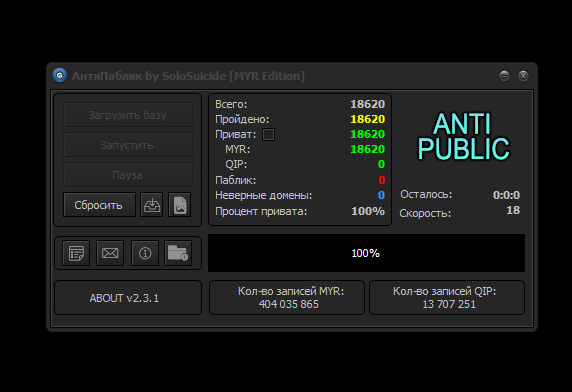Click the MYR records count 404 035 865
The height and width of the screenshot is (392, 572).
pyautogui.click(x=289, y=304)
